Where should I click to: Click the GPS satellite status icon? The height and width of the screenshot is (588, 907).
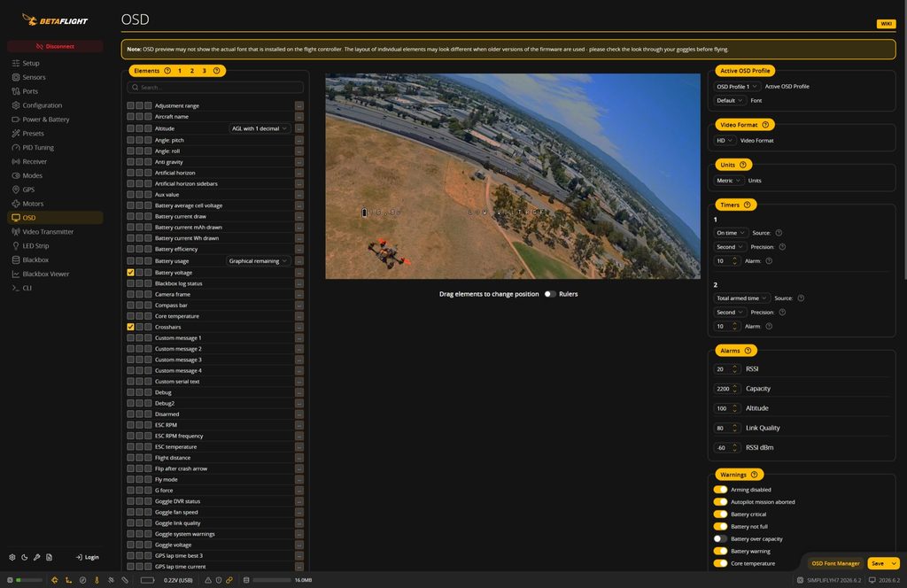point(111,580)
